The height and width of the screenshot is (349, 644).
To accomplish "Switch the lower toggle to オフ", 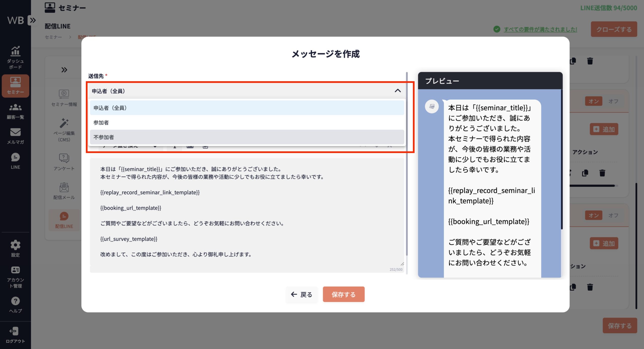I will click(x=613, y=215).
